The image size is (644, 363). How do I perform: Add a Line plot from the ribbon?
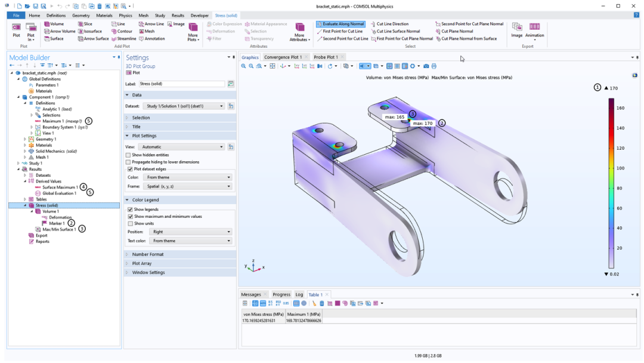118,24
